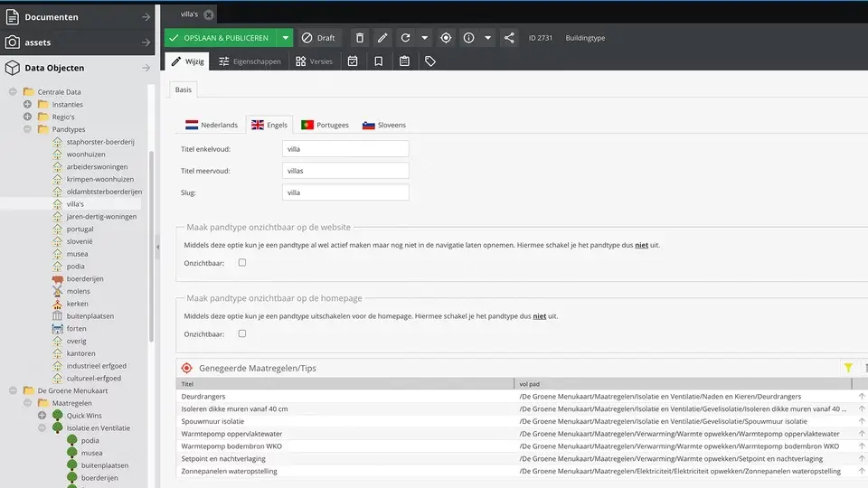Viewport: 868px width, 488px height.
Task: Click the Titel meervoud input field
Action: (x=345, y=171)
